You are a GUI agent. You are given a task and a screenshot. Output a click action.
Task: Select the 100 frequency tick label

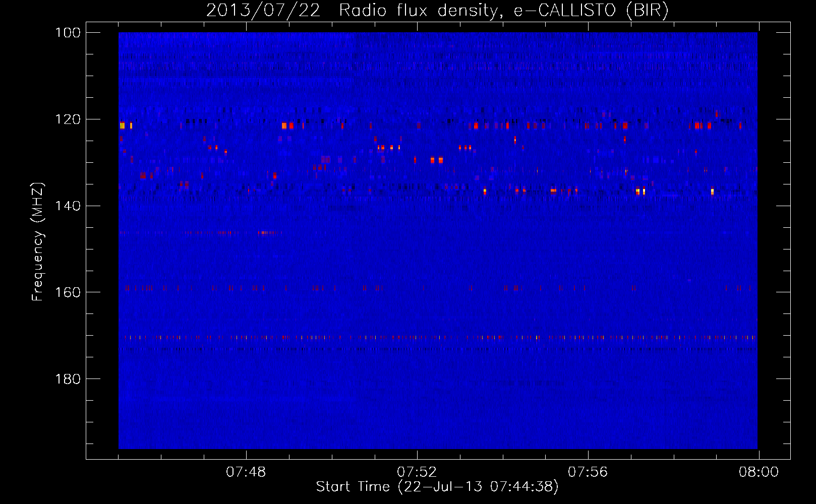pos(68,33)
